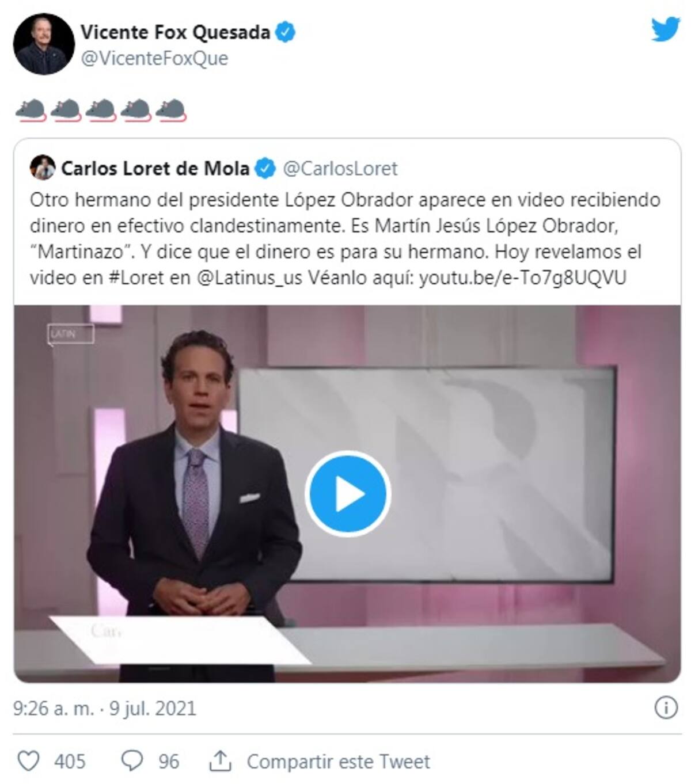Image resolution: width=691 pixels, height=784 pixels.
Task: Open the @CarlosLoret handle
Action: tap(340, 168)
